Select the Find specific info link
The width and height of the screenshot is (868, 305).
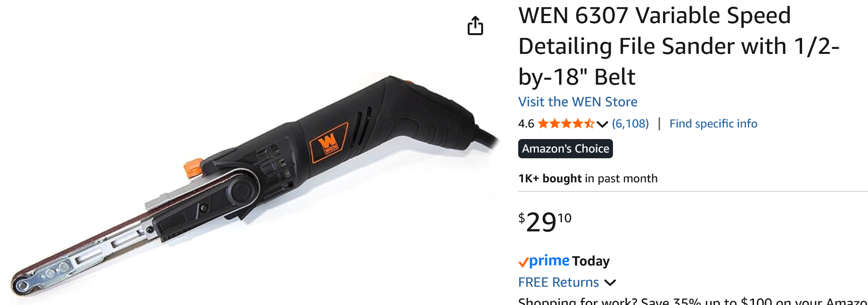coord(713,124)
